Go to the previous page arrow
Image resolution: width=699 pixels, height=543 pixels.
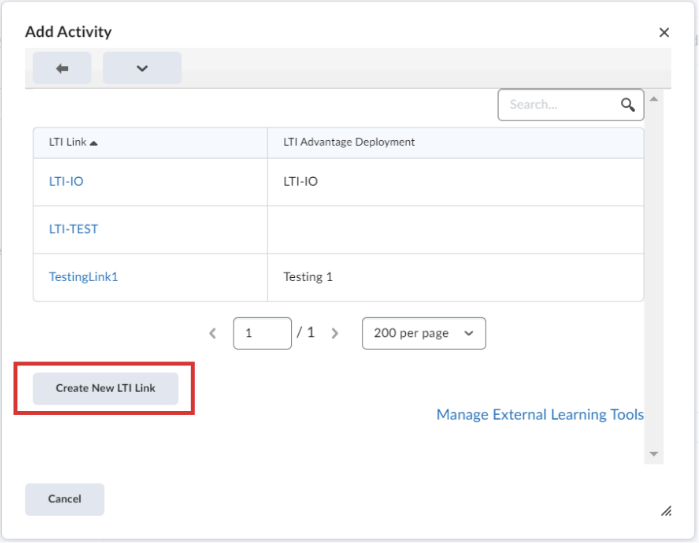pyautogui.click(x=213, y=333)
